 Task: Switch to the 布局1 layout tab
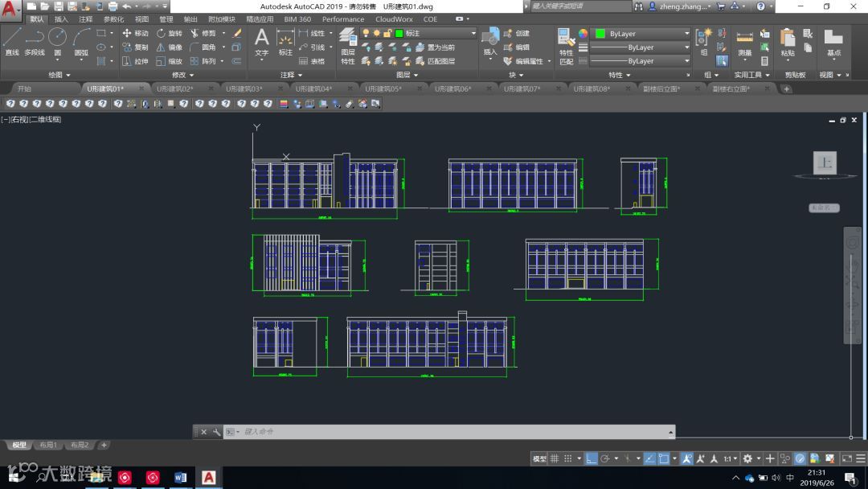[x=49, y=445]
